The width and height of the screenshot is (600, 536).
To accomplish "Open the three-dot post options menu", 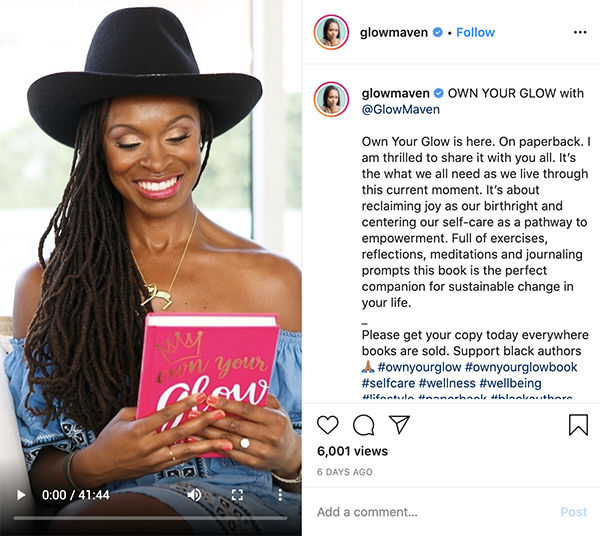I will point(580,33).
